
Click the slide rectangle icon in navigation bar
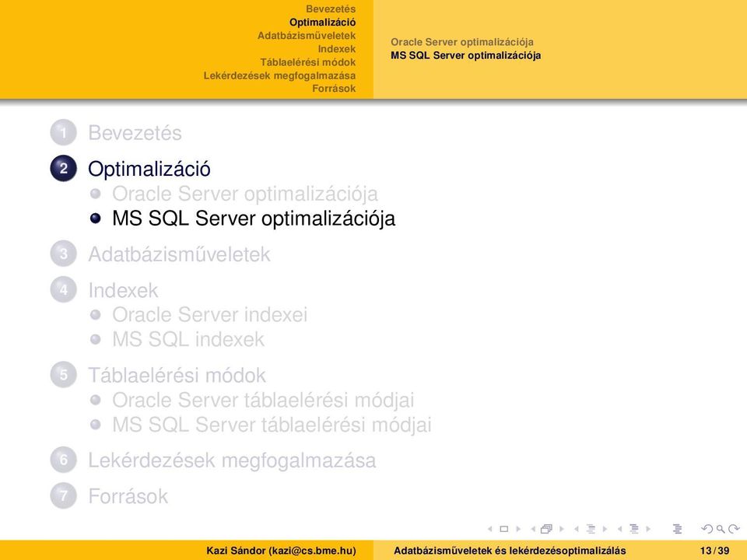tap(504, 529)
